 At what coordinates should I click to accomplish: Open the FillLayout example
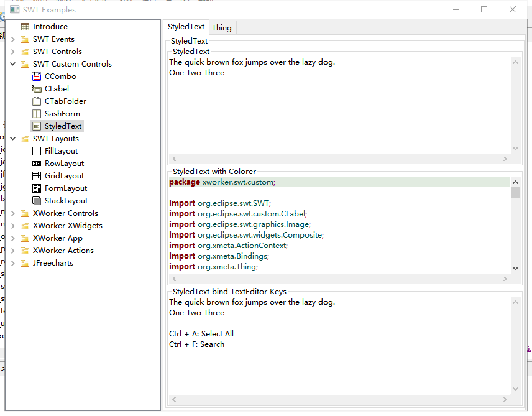pos(61,151)
